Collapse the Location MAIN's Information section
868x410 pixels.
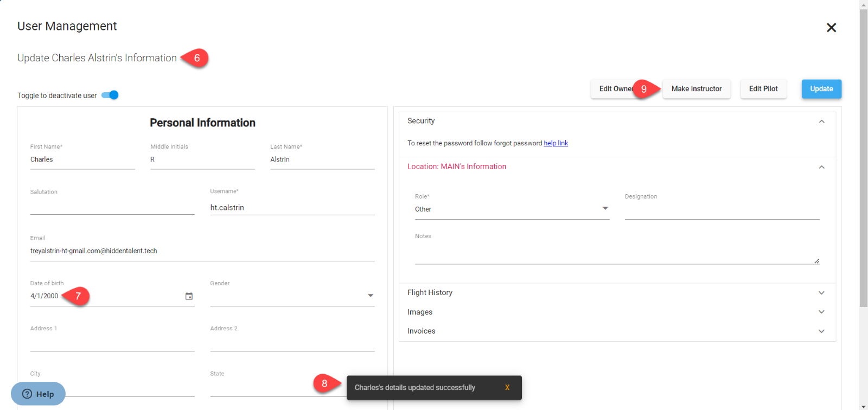pos(821,167)
